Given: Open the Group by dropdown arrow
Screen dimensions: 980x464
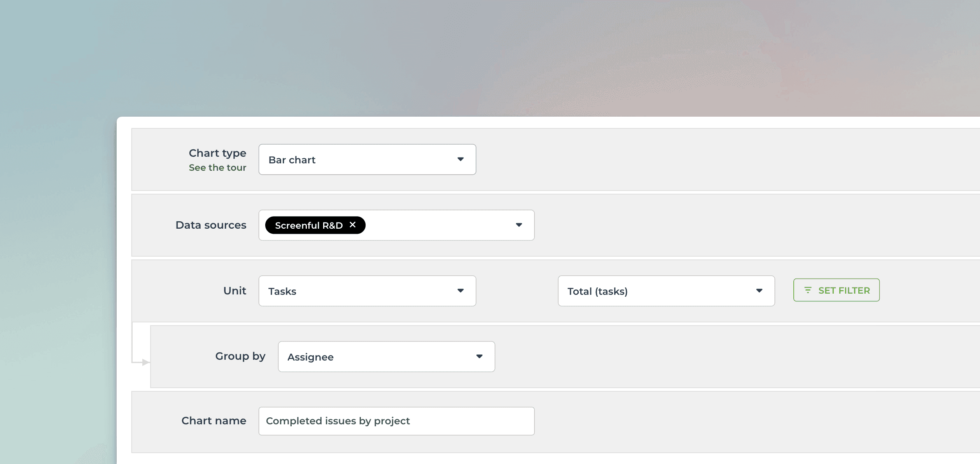Looking at the screenshot, I should pos(479,356).
